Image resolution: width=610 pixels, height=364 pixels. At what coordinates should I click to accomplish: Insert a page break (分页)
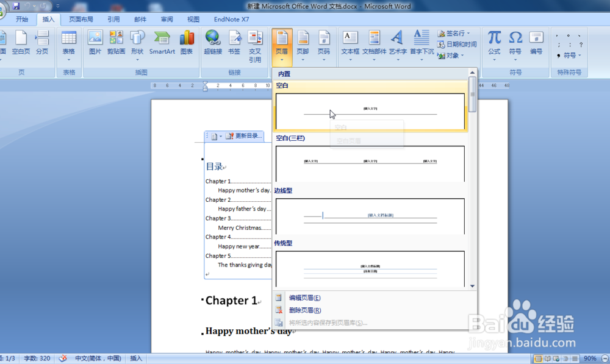click(x=42, y=43)
